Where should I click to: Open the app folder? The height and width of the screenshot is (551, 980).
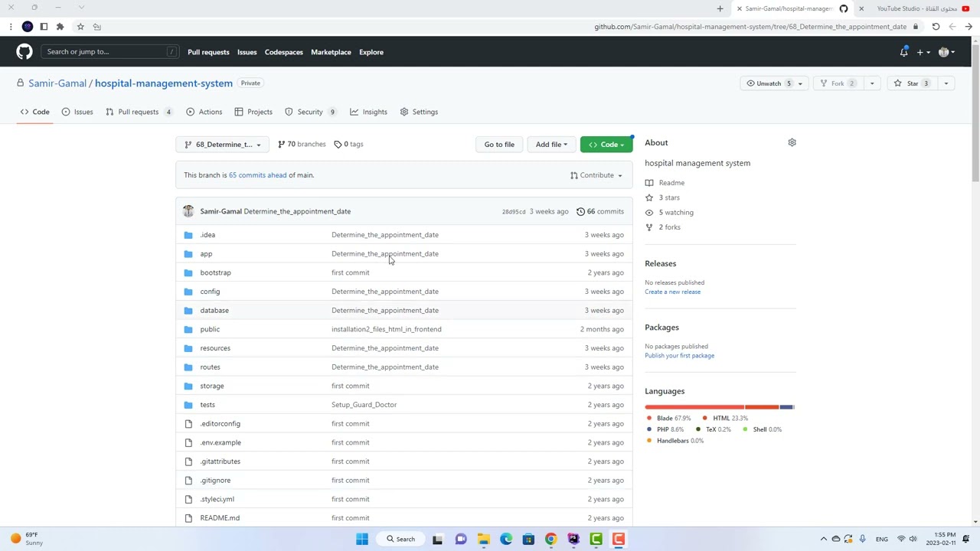(206, 254)
